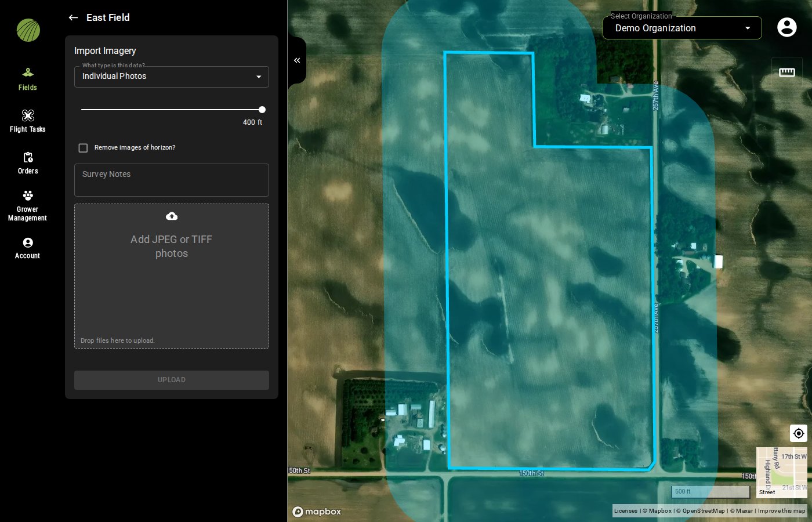Viewport: 812px width, 522px height.
Task: Open Grower Management section
Action: (x=27, y=206)
